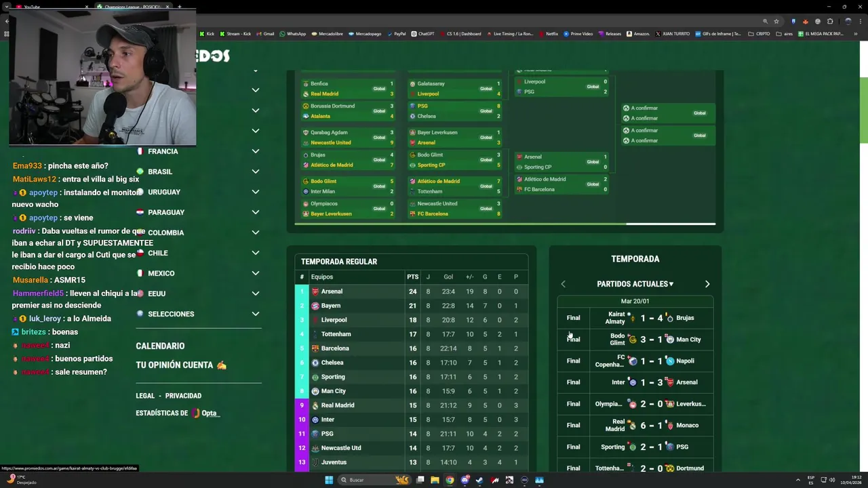The height and width of the screenshot is (488, 868).
Task: Expand the EEUU league section
Action: point(256,293)
